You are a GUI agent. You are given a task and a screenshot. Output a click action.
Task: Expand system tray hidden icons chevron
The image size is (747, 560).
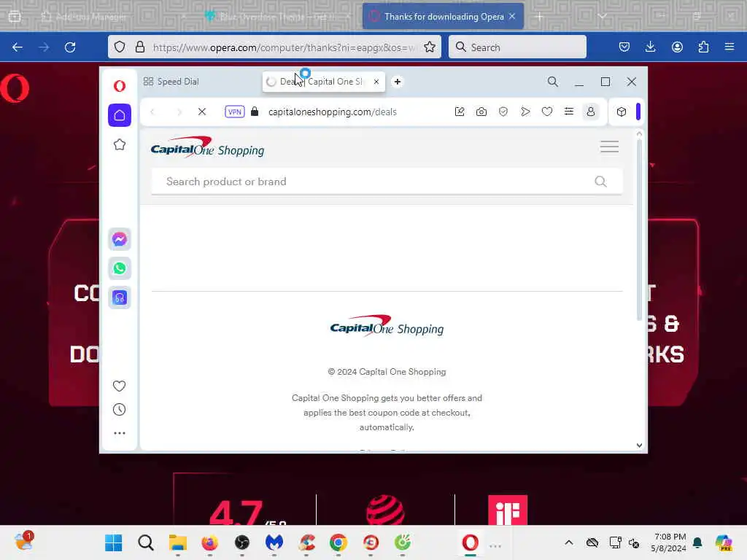pyautogui.click(x=569, y=542)
